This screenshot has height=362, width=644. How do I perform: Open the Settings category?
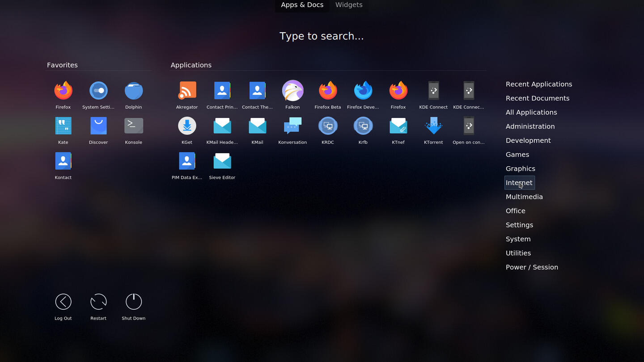[519, 225]
